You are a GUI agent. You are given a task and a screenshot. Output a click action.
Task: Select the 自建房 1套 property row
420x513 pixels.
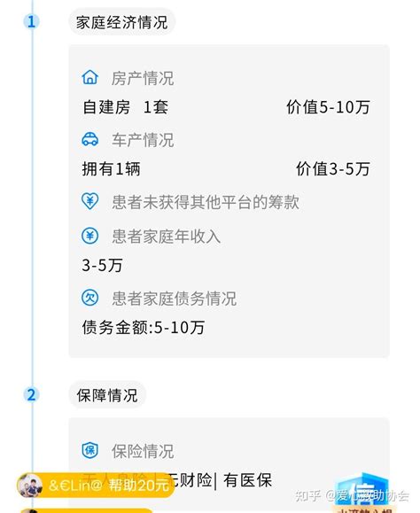(x=126, y=107)
